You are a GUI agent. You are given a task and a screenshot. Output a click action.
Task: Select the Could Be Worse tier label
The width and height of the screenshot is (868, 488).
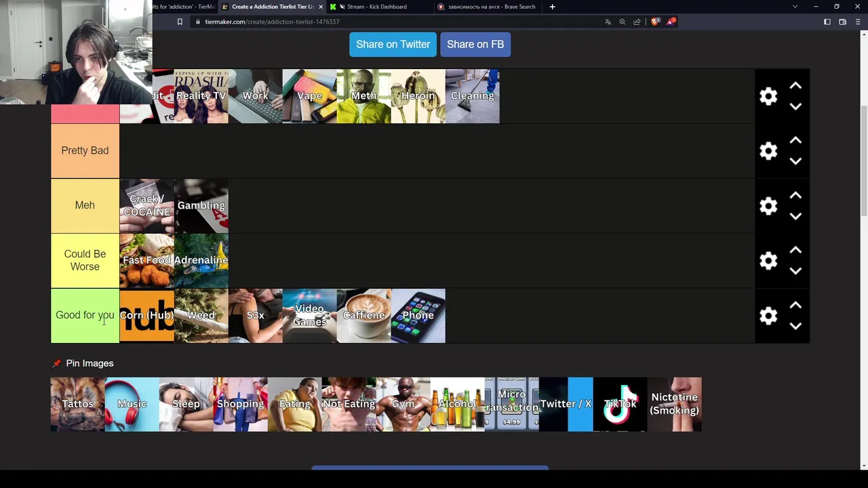tap(85, 260)
